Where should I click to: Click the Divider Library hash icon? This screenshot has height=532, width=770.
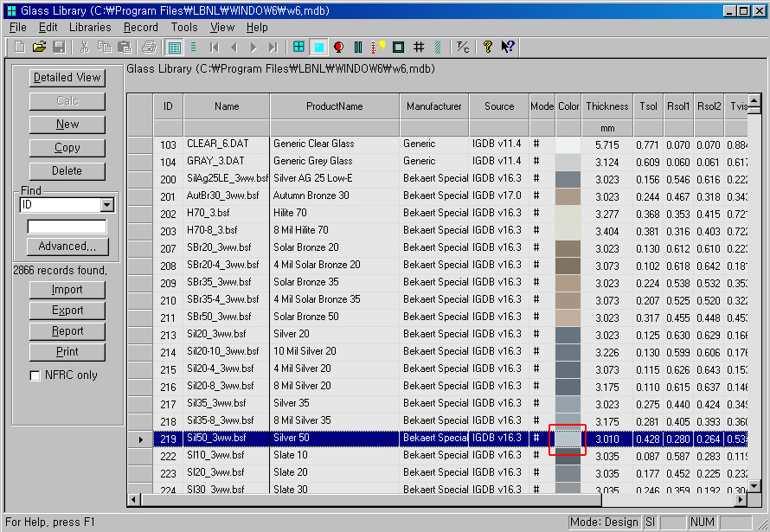pyautogui.click(x=419, y=47)
